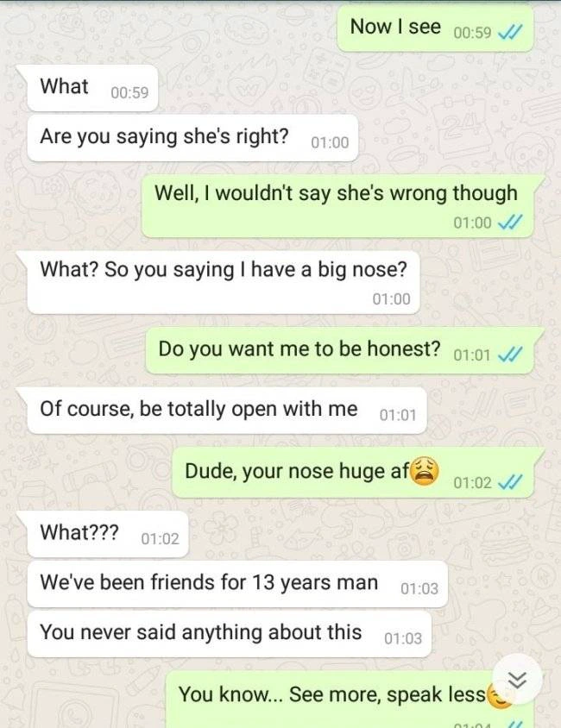This screenshot has width=561, height=728.
Task: Click the 01:03 timestamp on '13 years' message
Action: [x=419, y=589]
